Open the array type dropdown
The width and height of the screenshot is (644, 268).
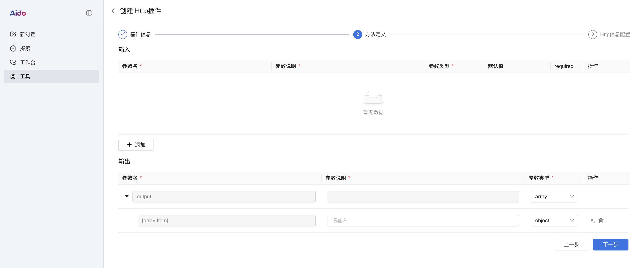[554, 197]
